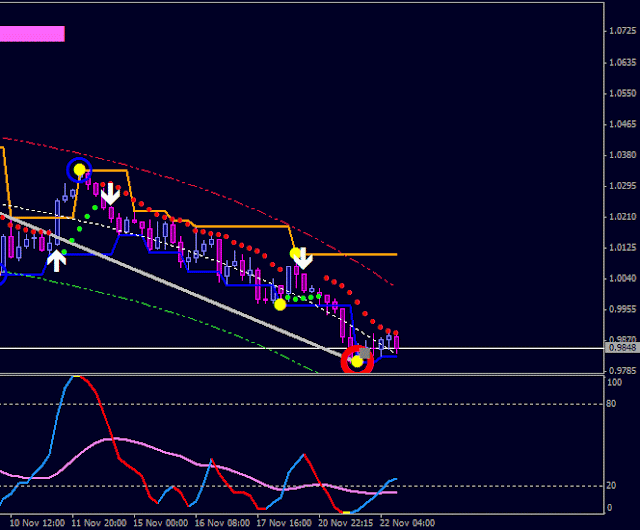This screenshot has width=640, height=530.
Task: Click the yellow dot beside the 17 Nov down arrow
Action: pyautogui.click(x=295, y=254)
